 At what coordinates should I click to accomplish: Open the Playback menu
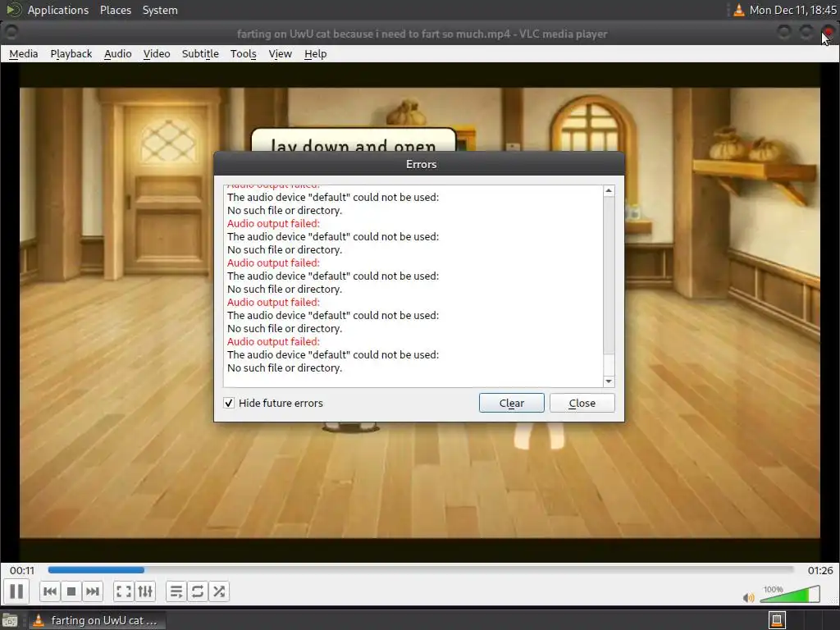pos(71,53)
